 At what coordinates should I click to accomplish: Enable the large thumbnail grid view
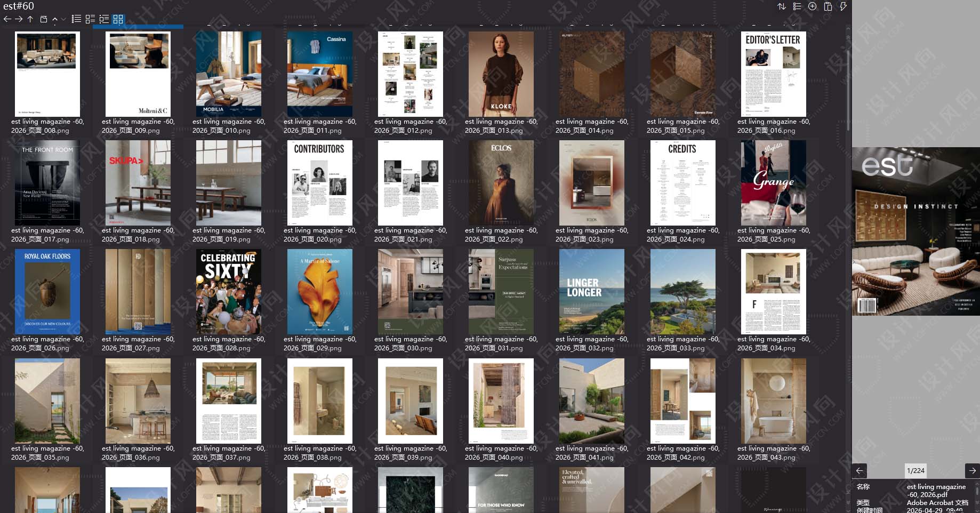click(118, 19)
